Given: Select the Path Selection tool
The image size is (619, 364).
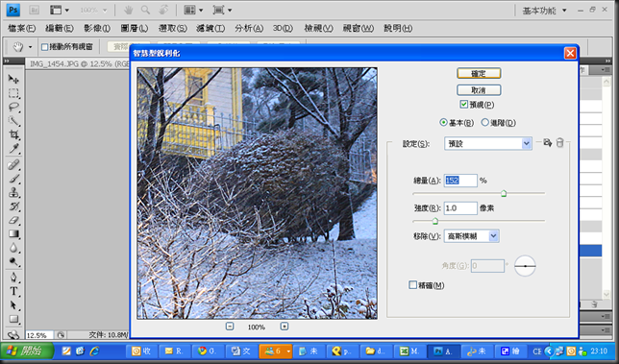Looking at the screenshot, I should tap(13, 305).
